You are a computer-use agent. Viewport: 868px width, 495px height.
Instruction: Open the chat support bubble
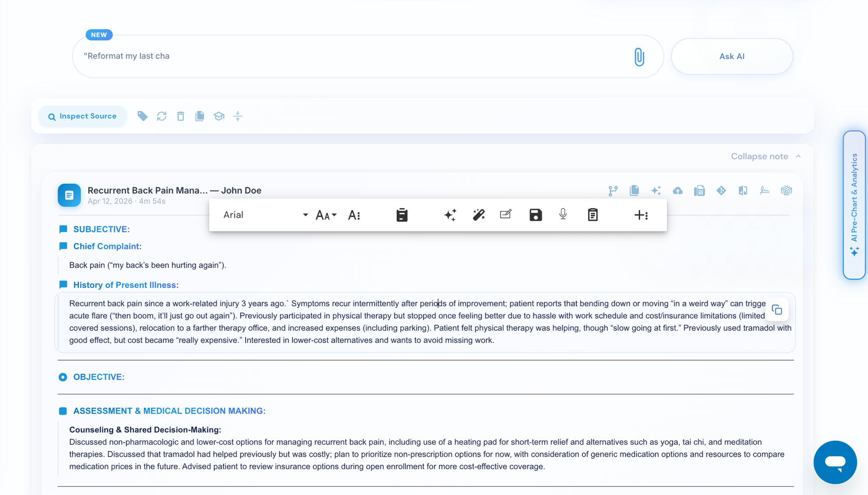tap(835, 462)
